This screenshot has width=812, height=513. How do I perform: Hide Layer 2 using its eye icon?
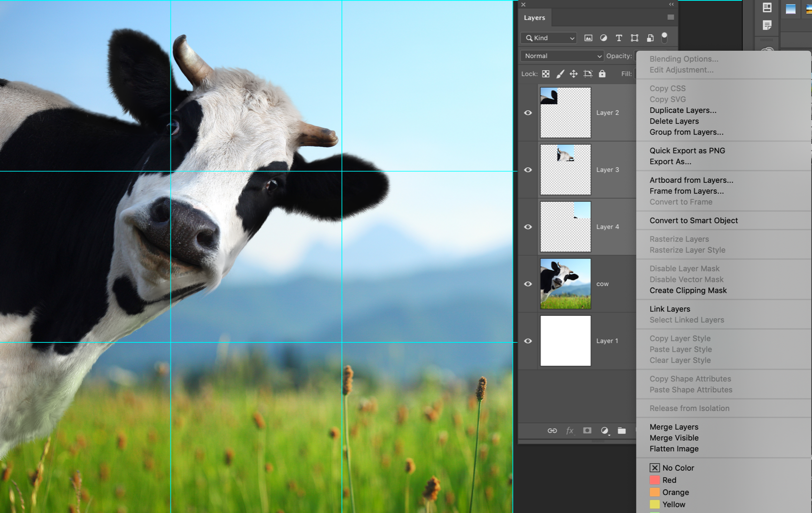[x=528, y=113]
